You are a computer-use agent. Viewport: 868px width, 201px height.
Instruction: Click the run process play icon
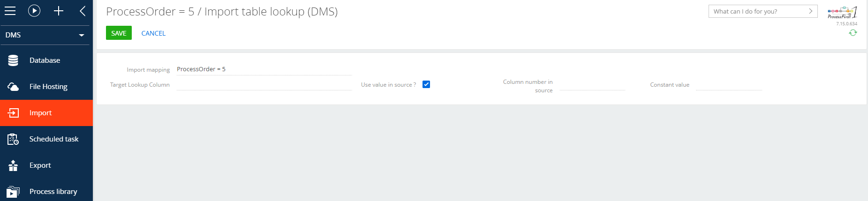tap(34, 11)
